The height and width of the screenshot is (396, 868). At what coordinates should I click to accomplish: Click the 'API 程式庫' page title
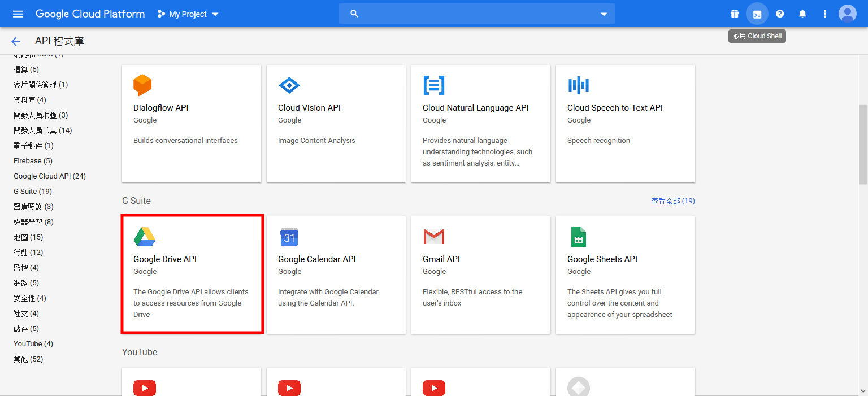[x=59, y=41]
